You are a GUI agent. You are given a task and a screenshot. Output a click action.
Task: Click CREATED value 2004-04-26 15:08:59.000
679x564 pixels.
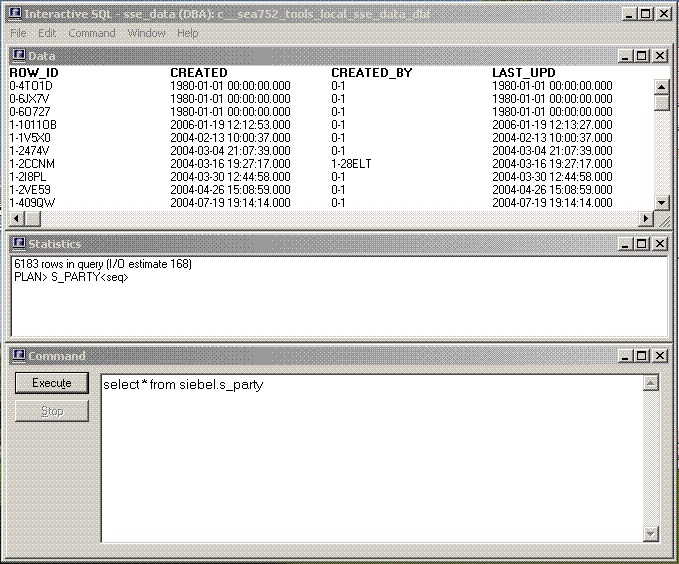click(x=230, y=190)
